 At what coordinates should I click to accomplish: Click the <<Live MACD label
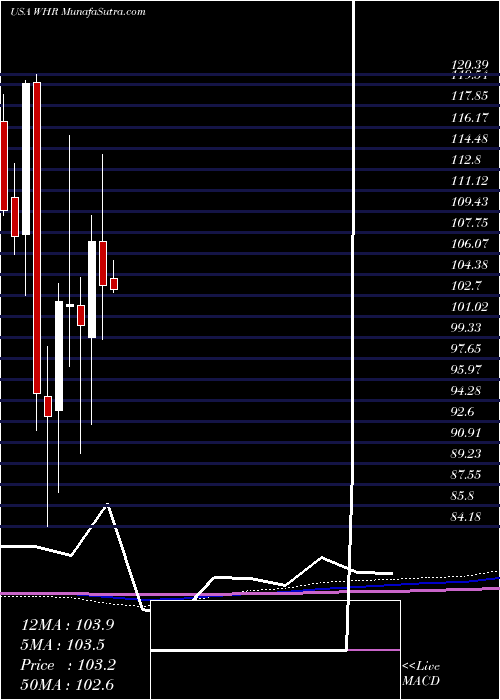[421, 674]
